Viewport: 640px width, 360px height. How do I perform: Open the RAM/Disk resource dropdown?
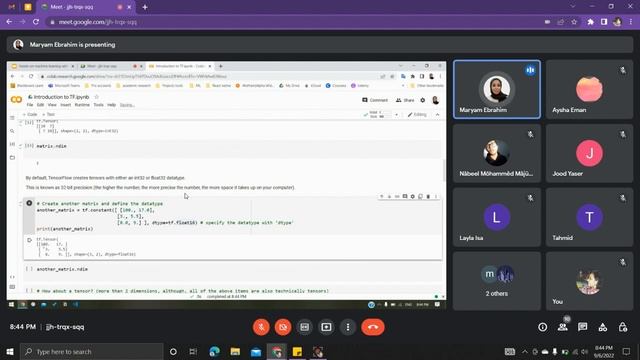pyautogui.click(x=396, y=115)
